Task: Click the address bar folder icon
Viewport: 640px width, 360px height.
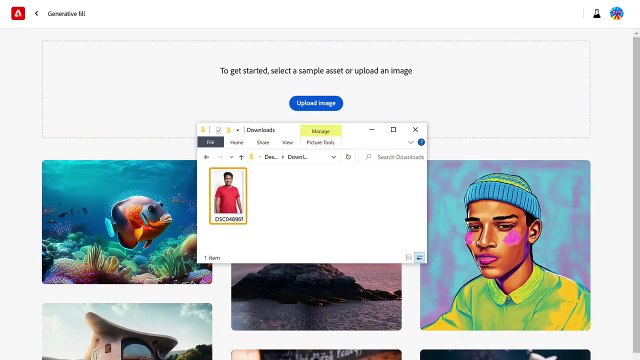Action: click(252, 157)
